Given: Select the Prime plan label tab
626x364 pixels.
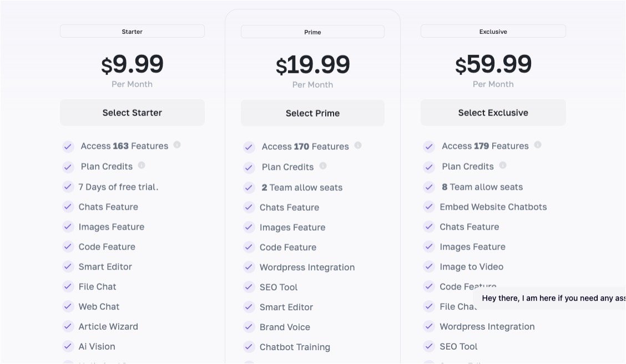Looking at the screenshot, I should (312, 32).
